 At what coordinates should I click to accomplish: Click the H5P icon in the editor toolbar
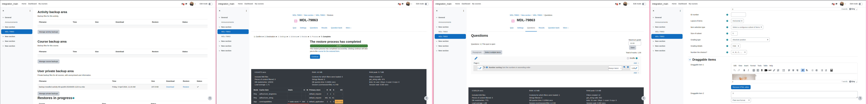tap(770, 70)
